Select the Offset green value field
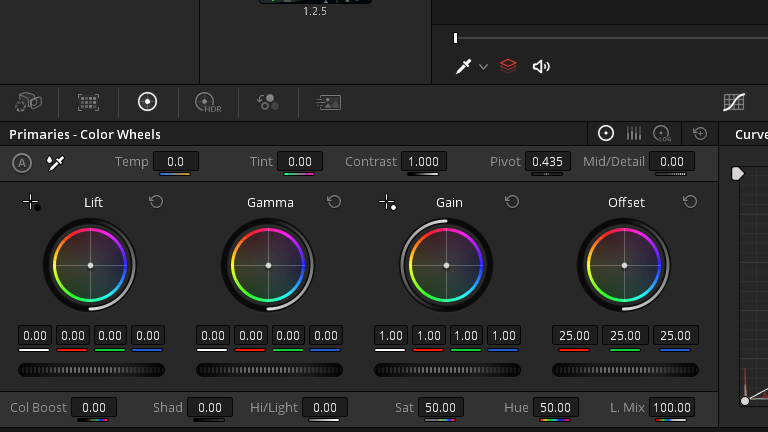 click(x=625, y=336)
